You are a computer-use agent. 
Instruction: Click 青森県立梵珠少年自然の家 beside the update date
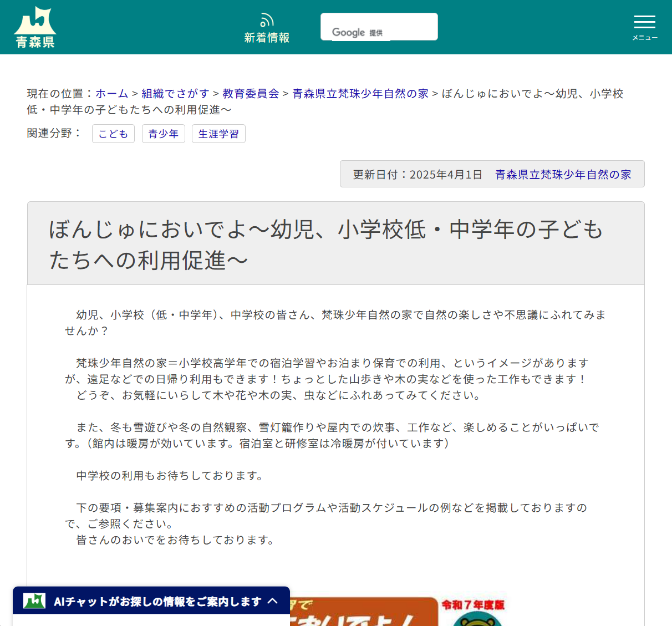click(563, 174)
